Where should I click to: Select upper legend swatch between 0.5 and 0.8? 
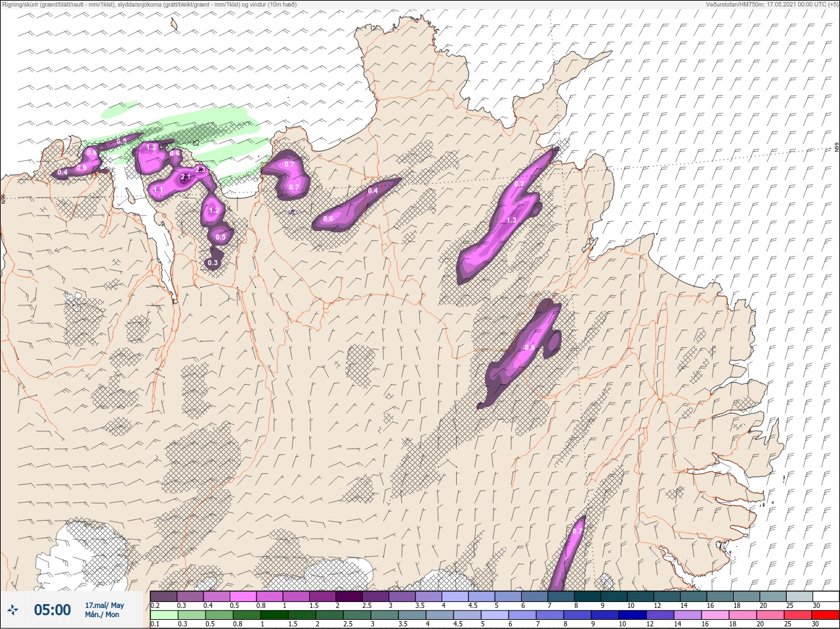(x=243, y=596)
